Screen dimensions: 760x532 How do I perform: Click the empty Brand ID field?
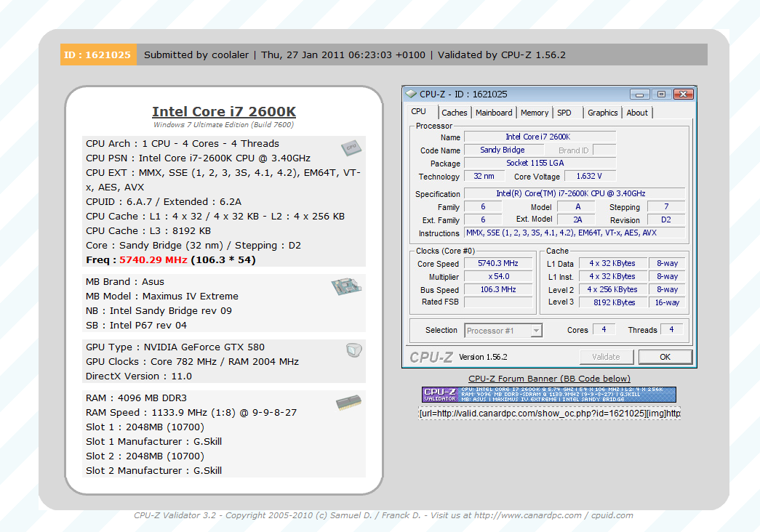coord(604,150)
